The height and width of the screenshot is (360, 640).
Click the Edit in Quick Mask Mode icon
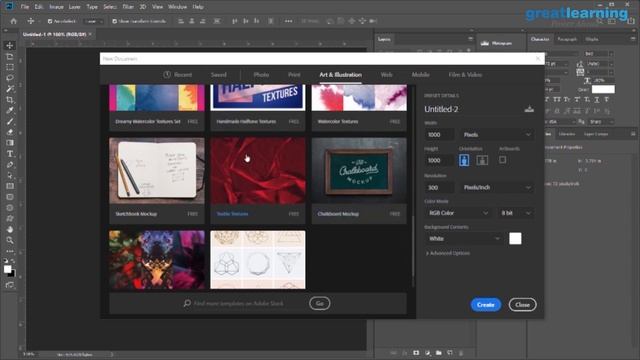10,284
